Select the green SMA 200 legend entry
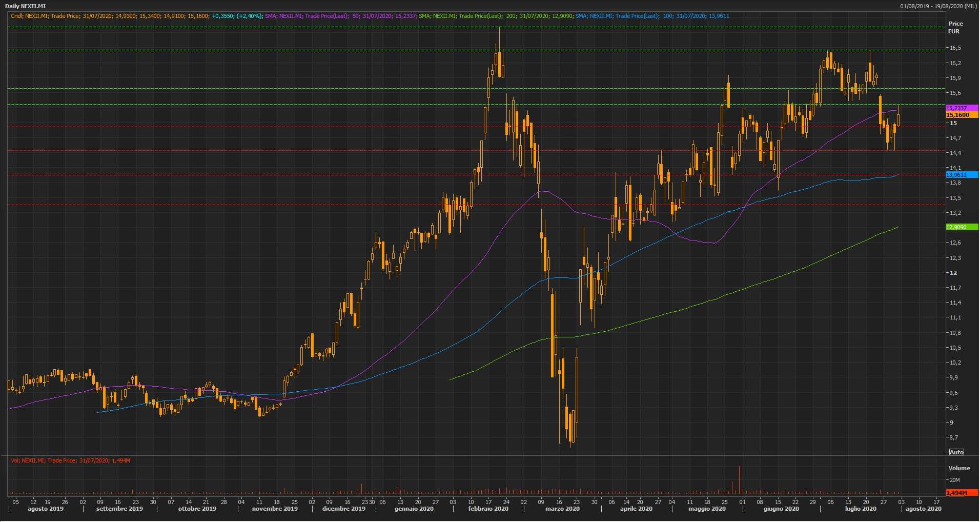 (496, 16)
